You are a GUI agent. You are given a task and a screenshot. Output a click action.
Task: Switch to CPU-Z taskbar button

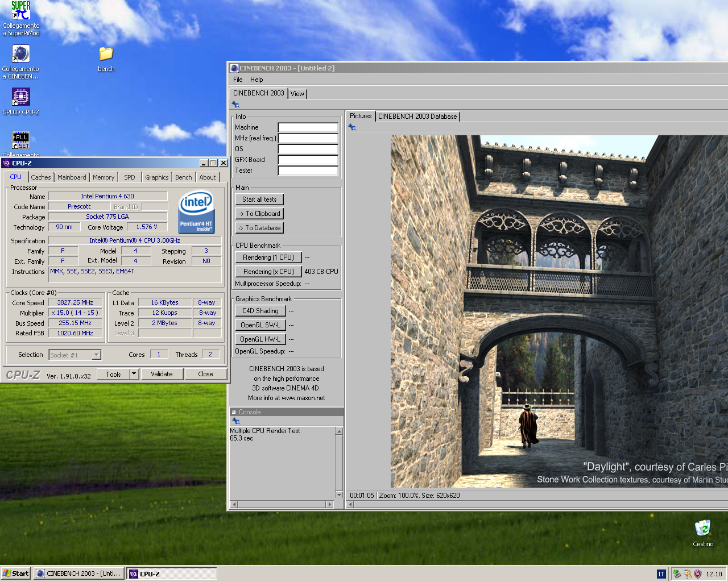[172, 573]
